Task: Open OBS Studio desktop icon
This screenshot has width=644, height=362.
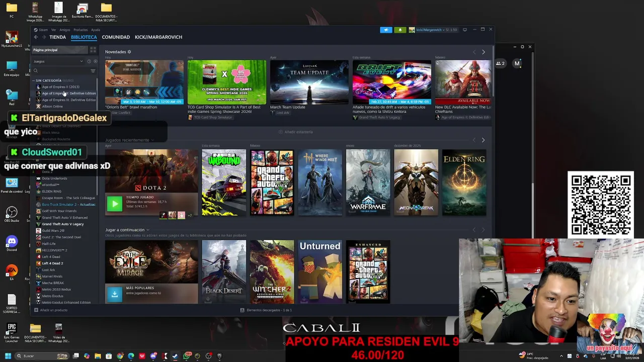Action: point(12,214)
